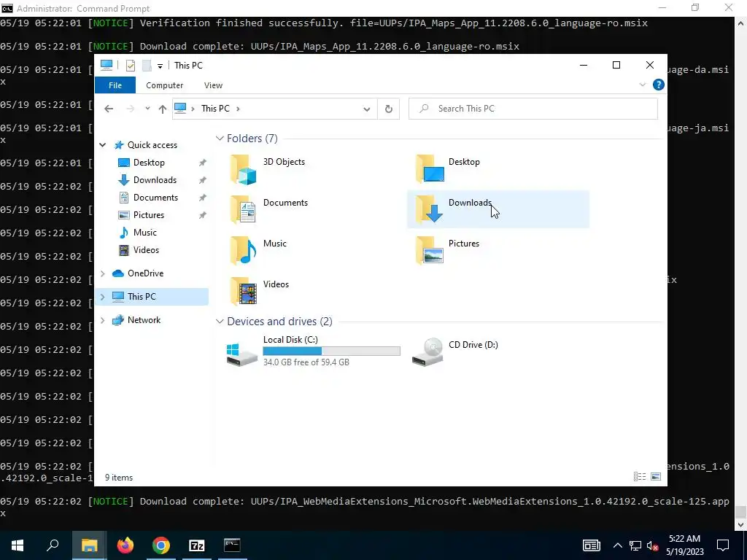Select Network in navigation pane
This screenshot has height=560, width=747.
pos(144,320)
